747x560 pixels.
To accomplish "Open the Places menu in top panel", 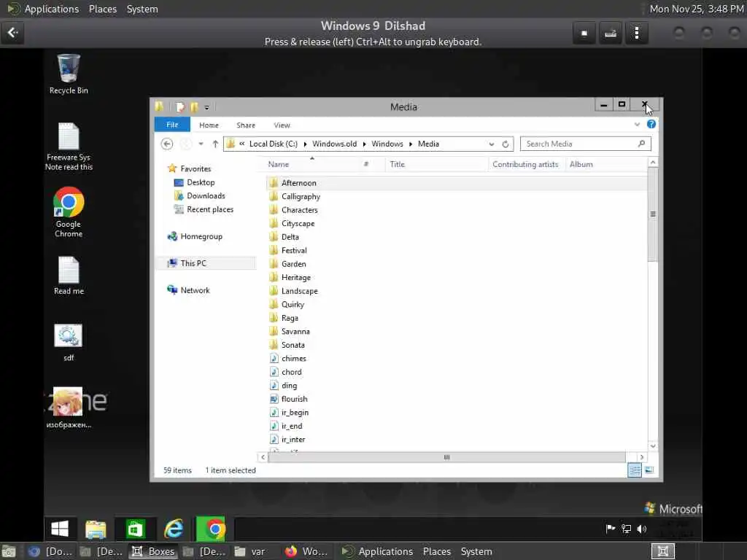I will 103,9.
